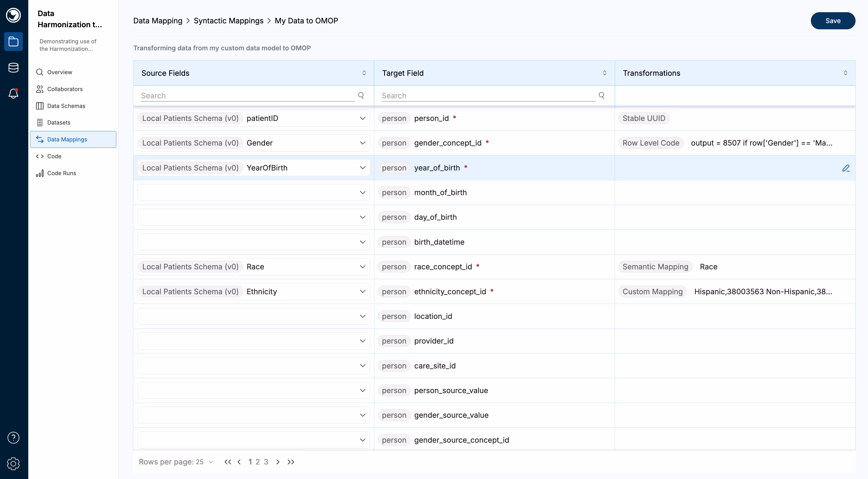
Task: Open source dropdown for gender_source_value row
Action: tap(253, 415)
